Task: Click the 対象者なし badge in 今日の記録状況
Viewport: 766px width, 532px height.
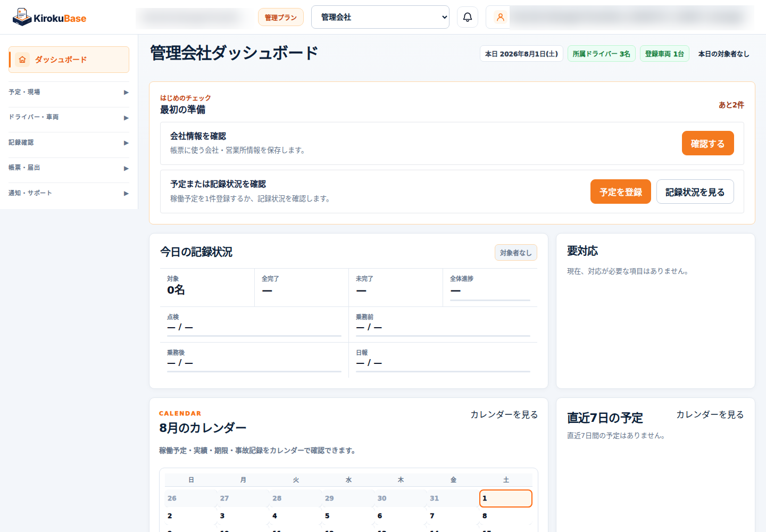Action: (516, 253)
